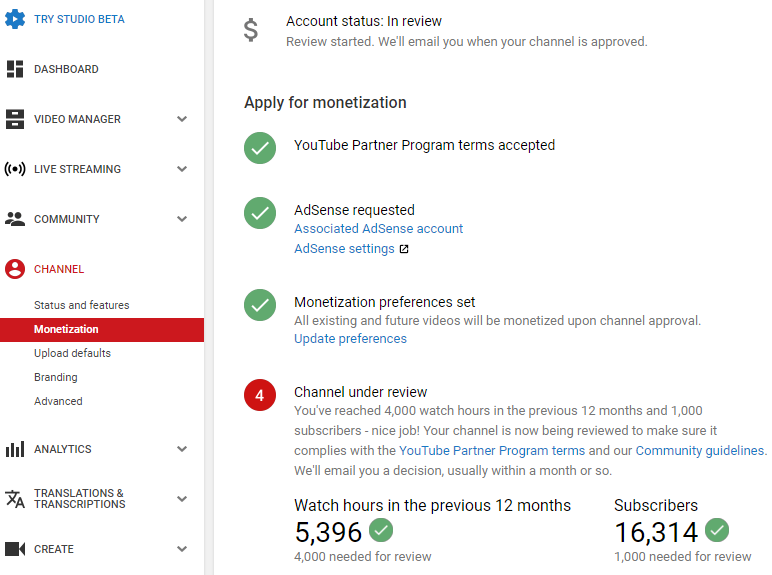Screen dimensions: 772x575
Task: Click external link icon beside AdSense settings
Action: coord(404,249)
